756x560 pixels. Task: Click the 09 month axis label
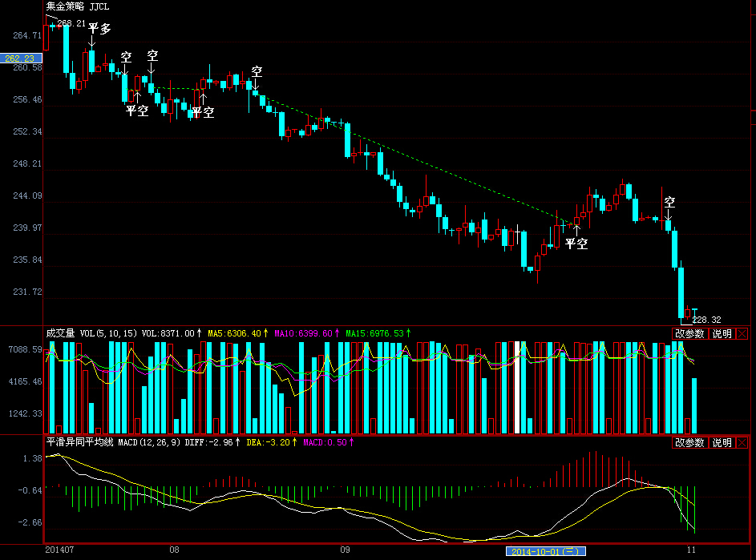pos(345,550)
